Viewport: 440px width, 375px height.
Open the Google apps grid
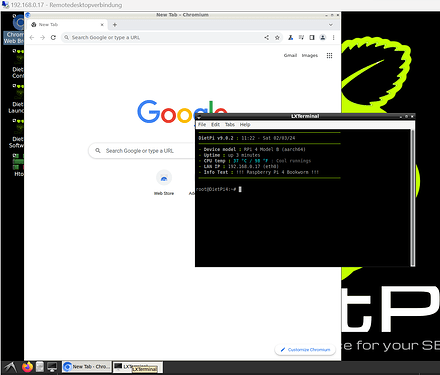coord(329,56)
